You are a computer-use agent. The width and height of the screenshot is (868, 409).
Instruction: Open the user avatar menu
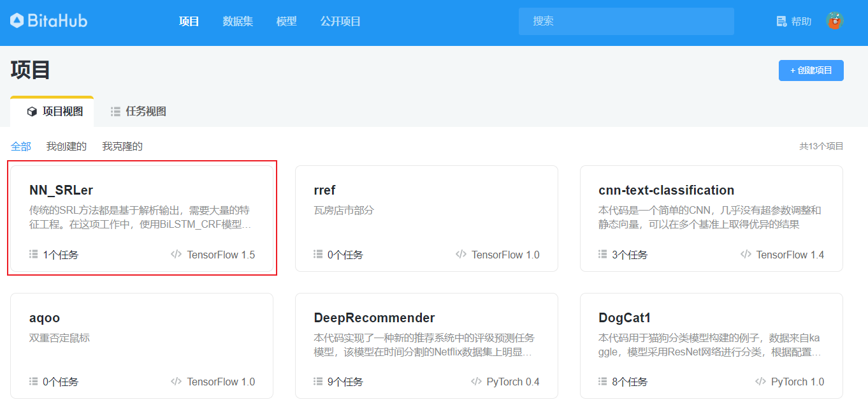click(834, 20)
